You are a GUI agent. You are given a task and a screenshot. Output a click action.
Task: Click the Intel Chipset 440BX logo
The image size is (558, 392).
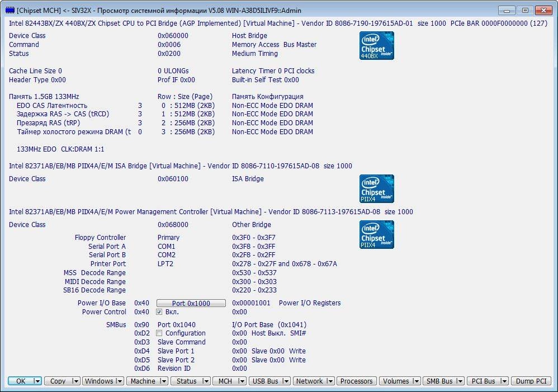[x=376, y=45]
